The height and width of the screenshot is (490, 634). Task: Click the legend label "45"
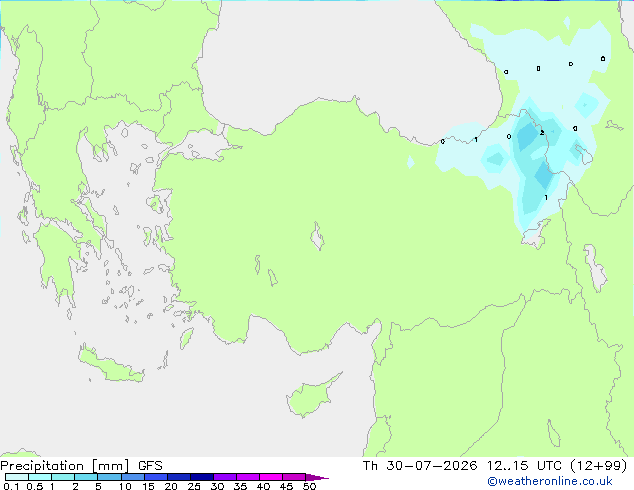pos(286,486)
